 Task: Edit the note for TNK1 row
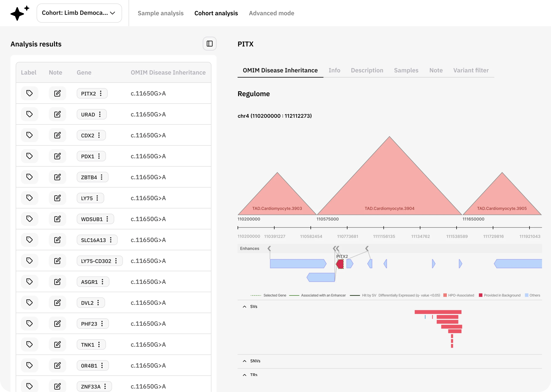tap(57, 344)
